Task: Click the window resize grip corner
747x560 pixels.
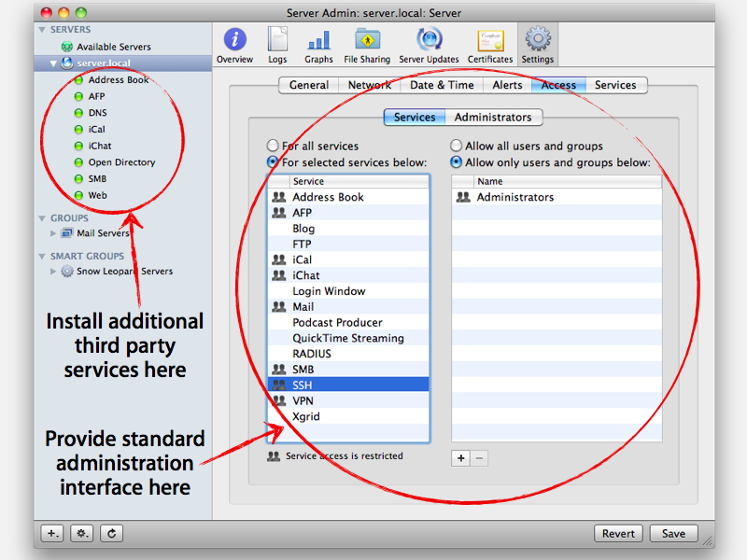Action: pyautogui.click(x=709, y=540)
